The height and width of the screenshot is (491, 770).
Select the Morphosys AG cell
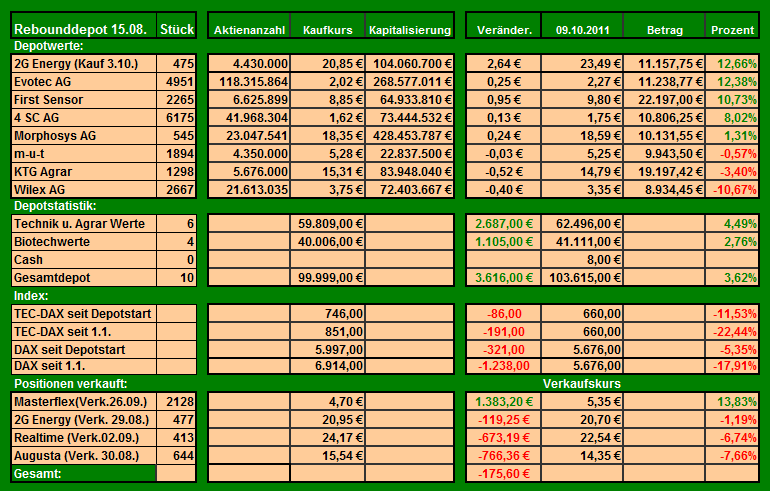(84, 136)
